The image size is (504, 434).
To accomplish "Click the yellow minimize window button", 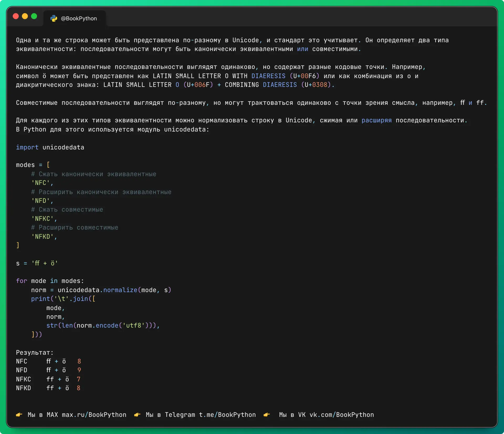I will pyautogui.click(x=25, y=16).
